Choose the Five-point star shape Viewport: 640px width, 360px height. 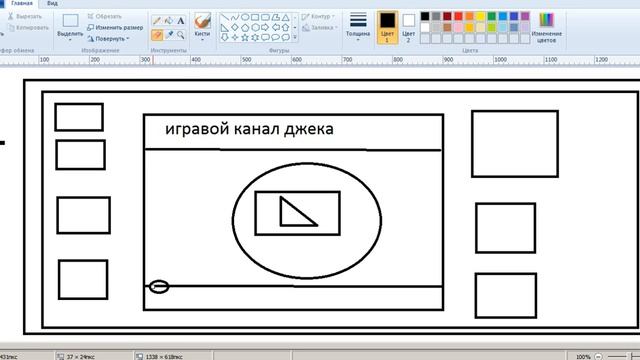pos(245,37)
